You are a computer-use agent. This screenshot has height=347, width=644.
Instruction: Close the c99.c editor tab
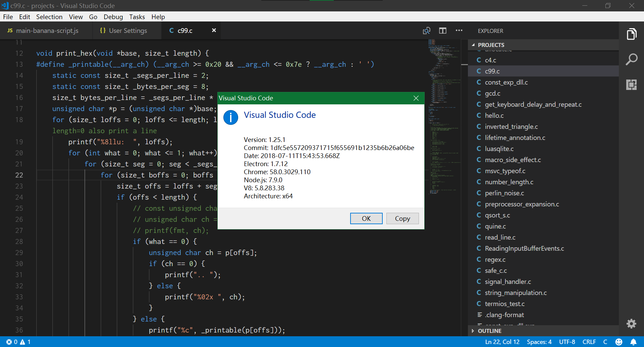[x=214, y=30]
